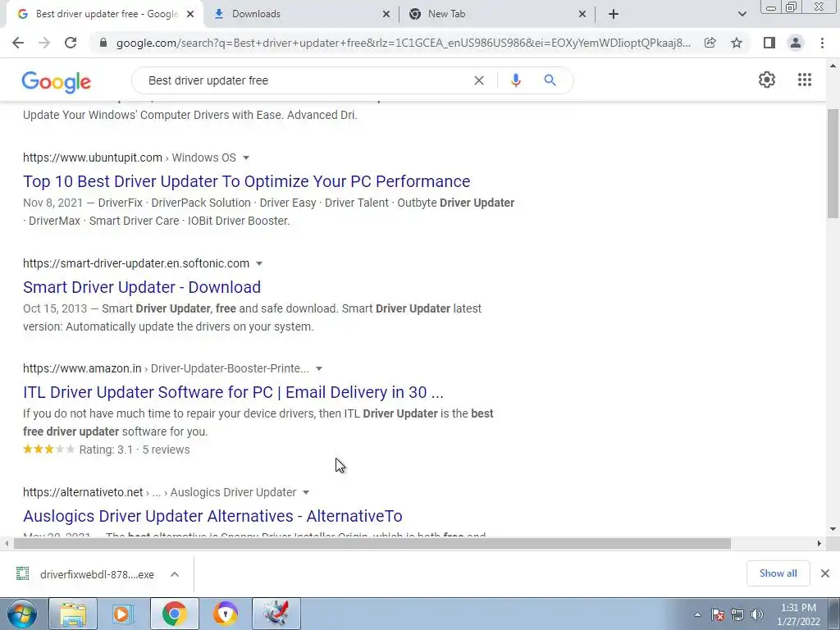840x630 pixels.
Task: Expand options arrow next to ubuntupit.com
Action: point(246,157)
